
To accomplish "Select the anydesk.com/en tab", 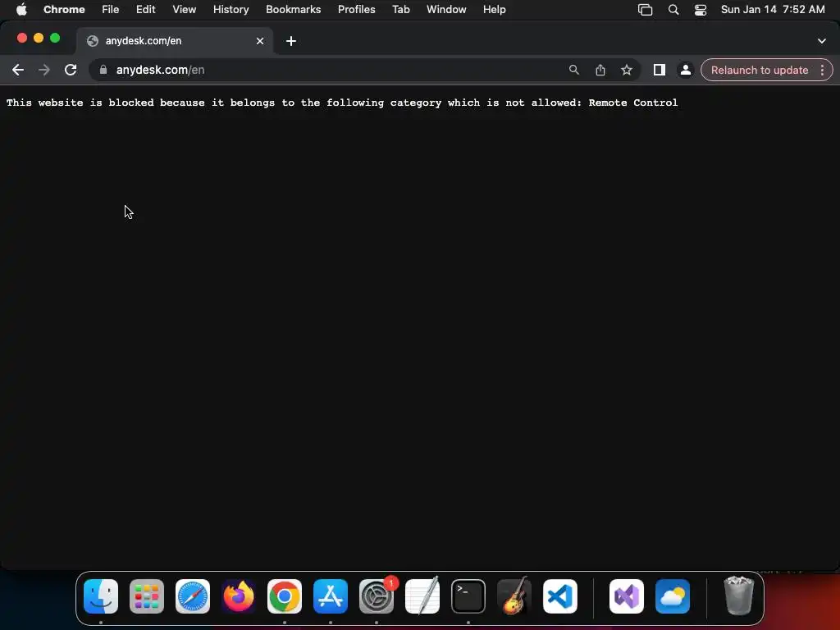I will pos(174,41).
